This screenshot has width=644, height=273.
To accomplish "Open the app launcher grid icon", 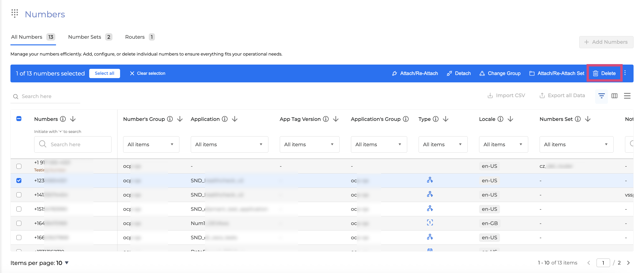I will (x=15, y=14).
